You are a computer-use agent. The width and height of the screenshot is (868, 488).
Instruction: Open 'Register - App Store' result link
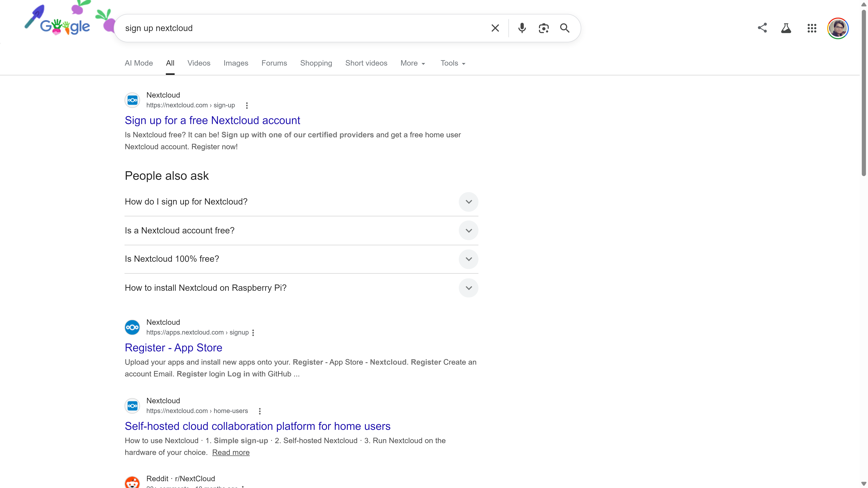(x=174, y=348)
